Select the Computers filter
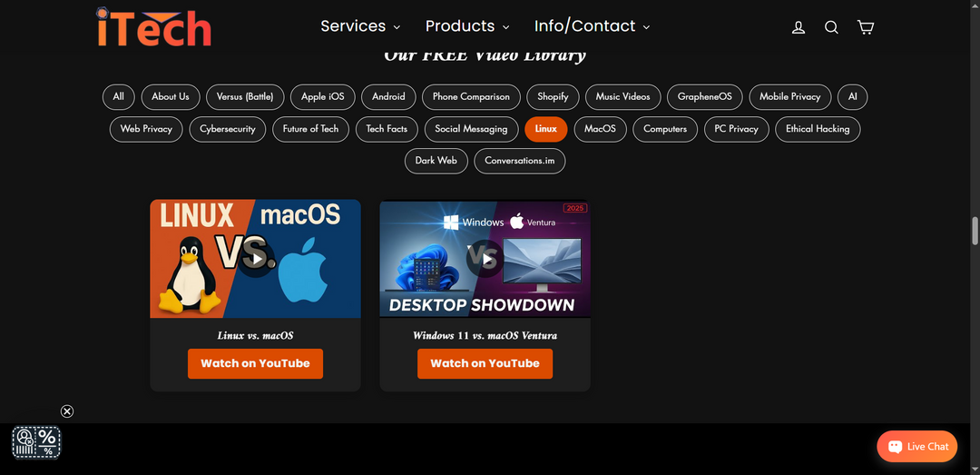The width and height of the screenshot is (980, 475). coord(665,129)
